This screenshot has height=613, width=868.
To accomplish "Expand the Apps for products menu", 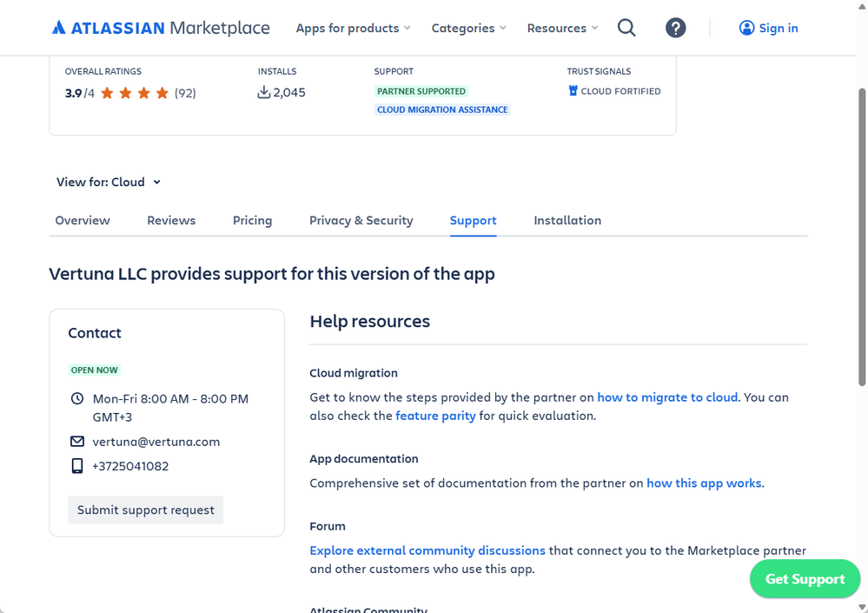I will [353, 28].
